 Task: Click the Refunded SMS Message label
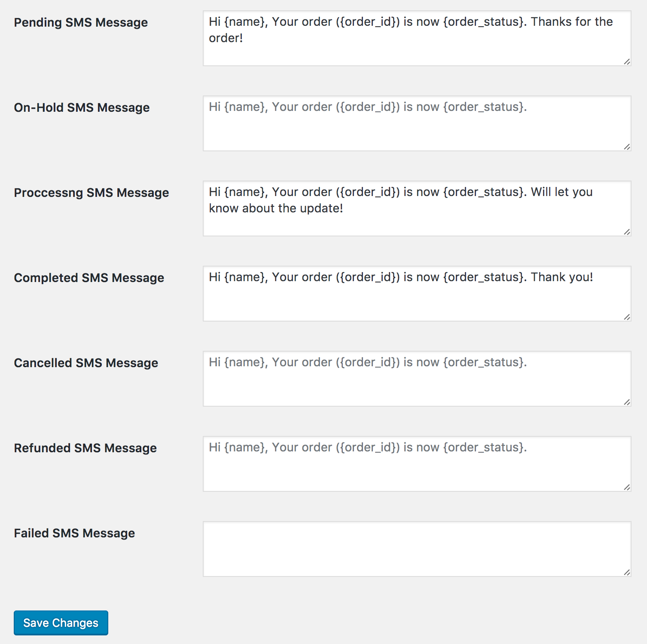[85, 448]
